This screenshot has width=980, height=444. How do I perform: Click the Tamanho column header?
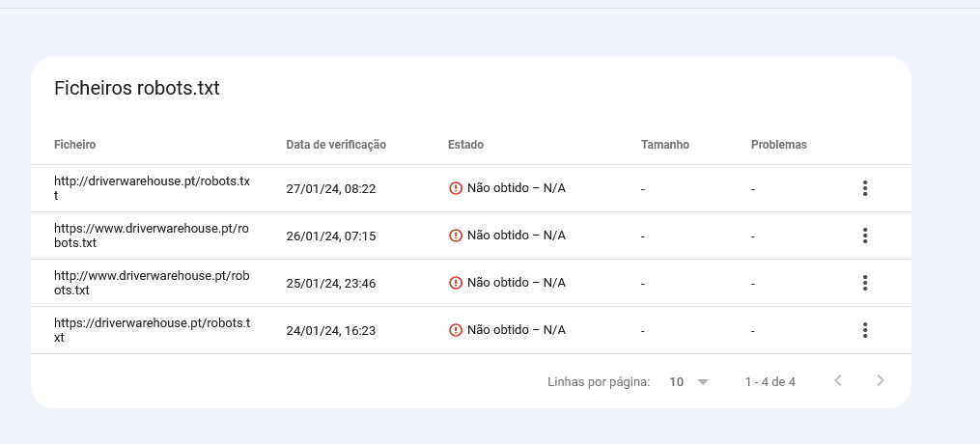click(665, 144)
